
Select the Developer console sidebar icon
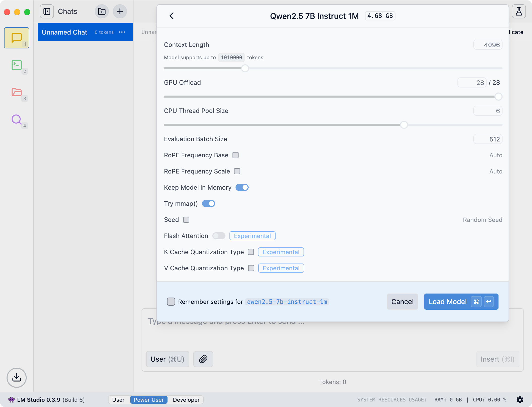click(16, 65)
